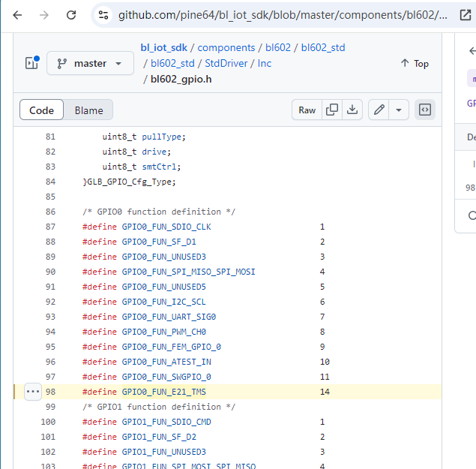Select line number 93
The width and height of the screenshot is (476, 469).
click(x=50, y=317)
